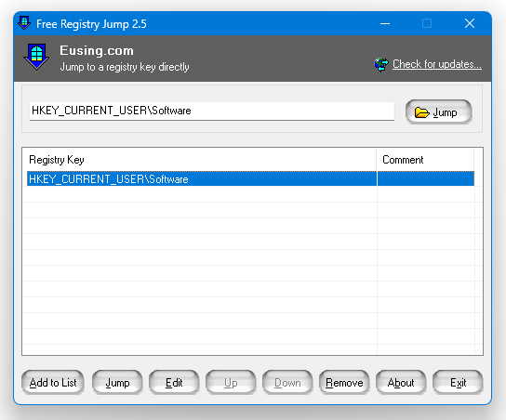Click the Comment column header
Screen dimensions: 506x420
tap(425, 160)
